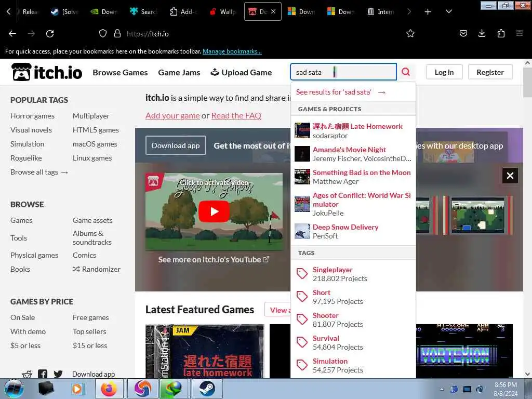This screenshot has width=532, height=399.
Task: Click Browse all tags link
Action: point(39,172)
